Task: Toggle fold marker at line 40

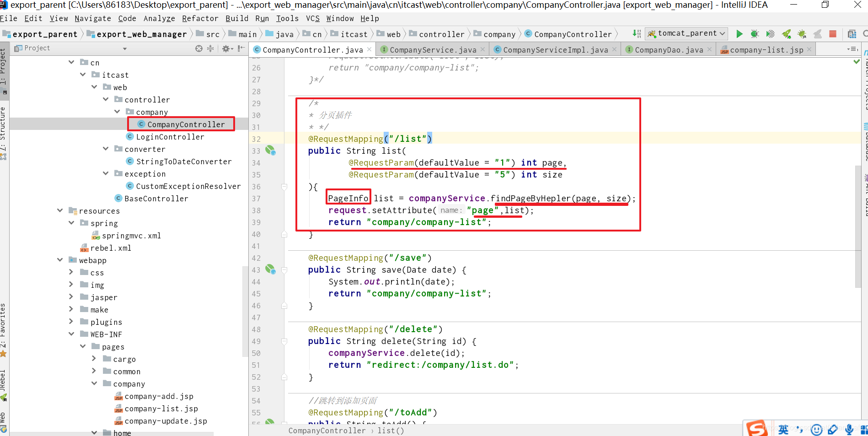Action: click(x=284, y=234)
